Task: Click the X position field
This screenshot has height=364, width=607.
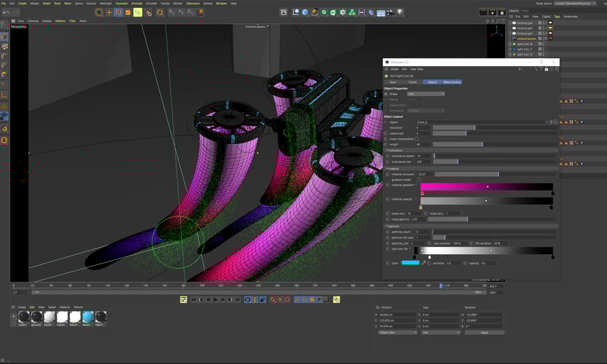Action: pos(397,315)
